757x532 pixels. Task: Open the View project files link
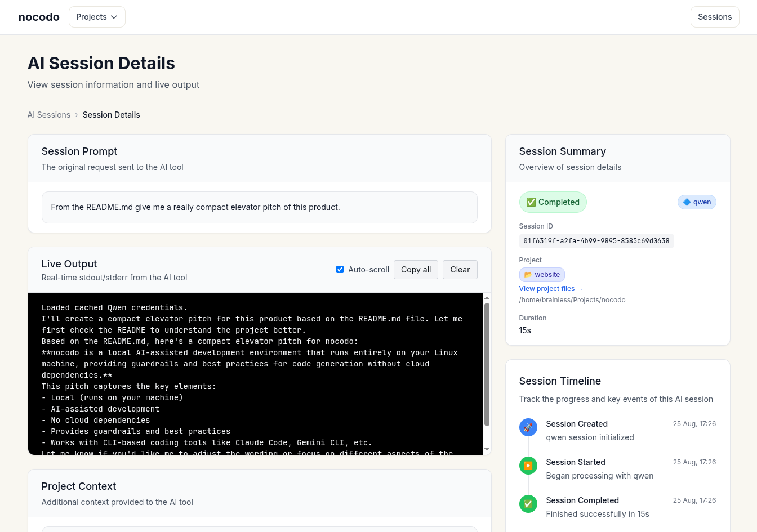(547, 289)
